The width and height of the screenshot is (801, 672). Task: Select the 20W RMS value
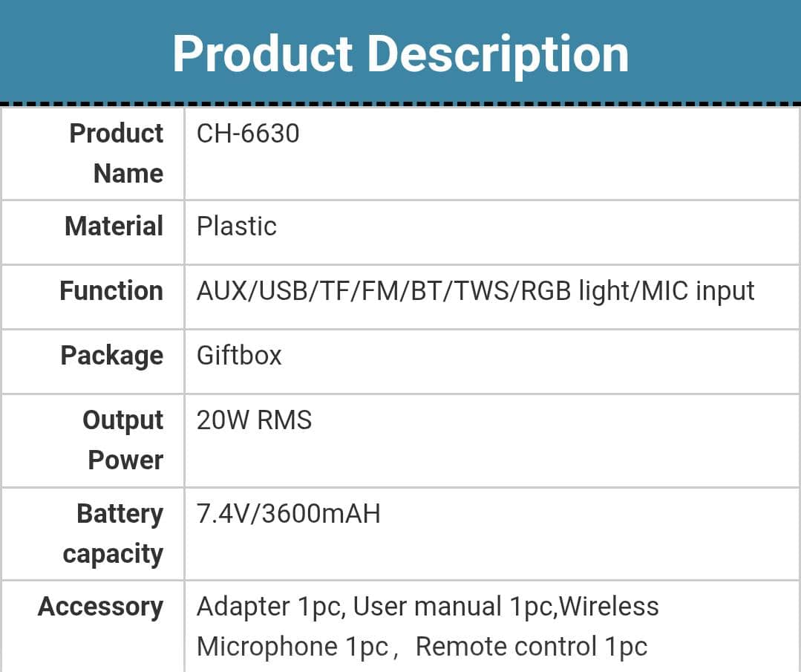click(254, 420)
